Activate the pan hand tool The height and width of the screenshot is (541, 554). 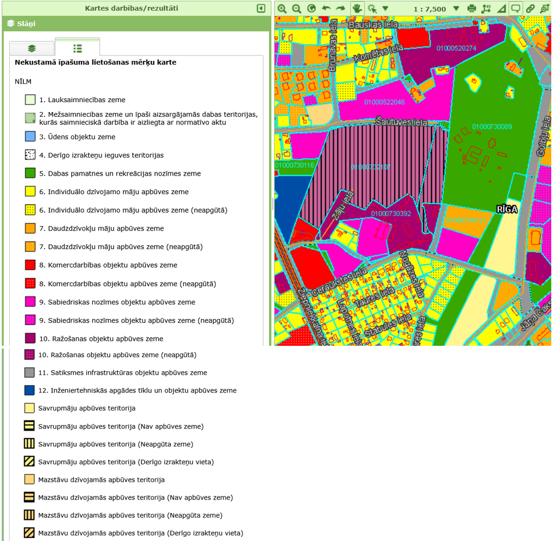(x=357, y=8)
